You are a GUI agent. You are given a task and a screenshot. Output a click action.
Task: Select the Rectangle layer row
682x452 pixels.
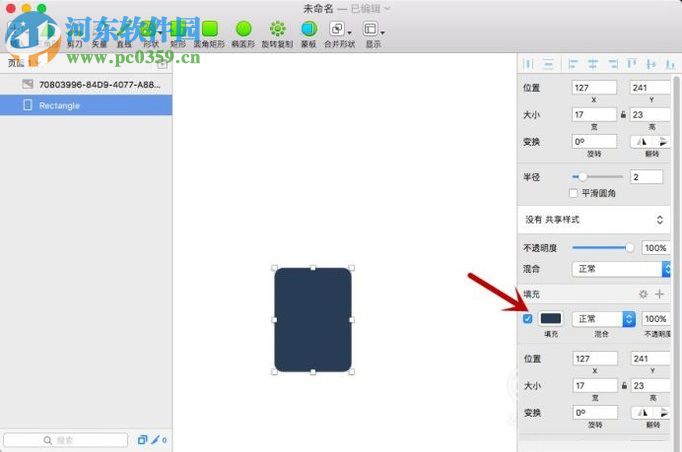[86, 105]
